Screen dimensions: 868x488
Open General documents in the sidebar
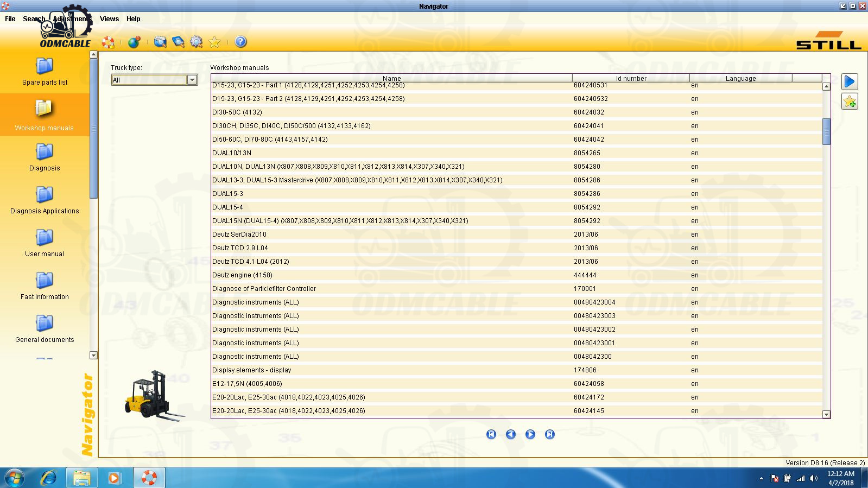coord(45,329)
